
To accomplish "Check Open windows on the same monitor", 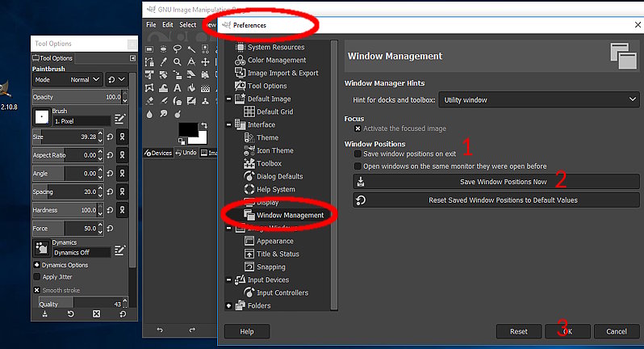I will (358, 166).
